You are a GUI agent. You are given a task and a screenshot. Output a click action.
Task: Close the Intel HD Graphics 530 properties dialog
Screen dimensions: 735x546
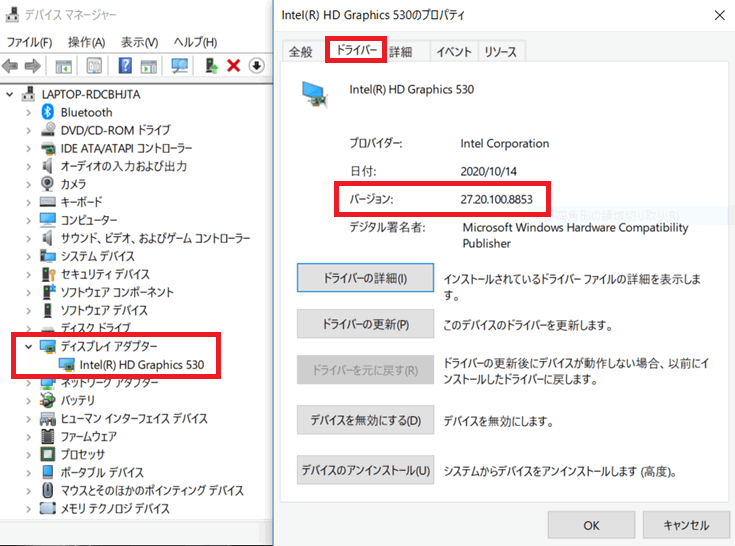tap(720, 15)
